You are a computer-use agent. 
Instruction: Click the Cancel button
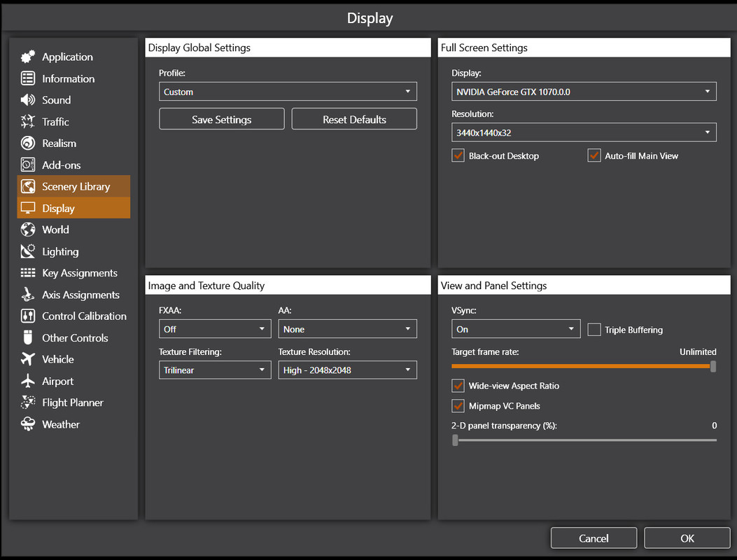[x=594, y=538]
